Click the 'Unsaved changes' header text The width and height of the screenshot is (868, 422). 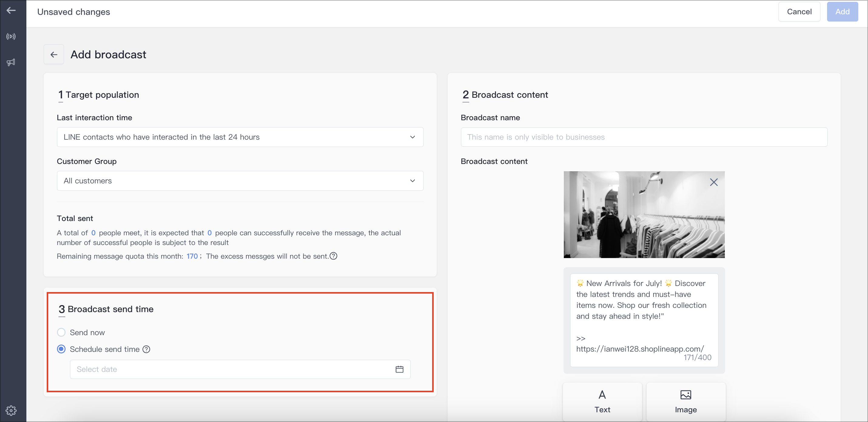click(73, 12)
